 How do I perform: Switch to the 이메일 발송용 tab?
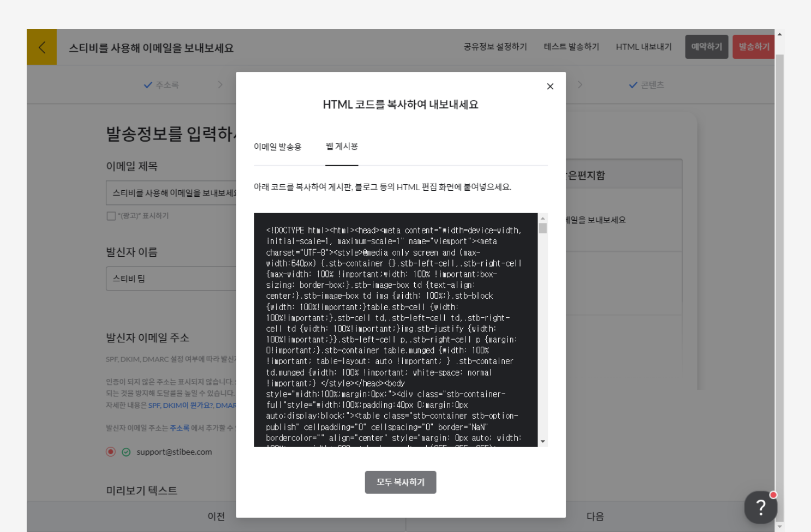277,147
